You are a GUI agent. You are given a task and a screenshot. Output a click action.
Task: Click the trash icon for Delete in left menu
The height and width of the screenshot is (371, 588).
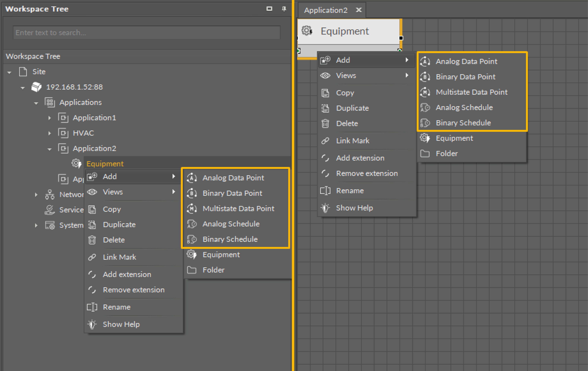(92, 240)
